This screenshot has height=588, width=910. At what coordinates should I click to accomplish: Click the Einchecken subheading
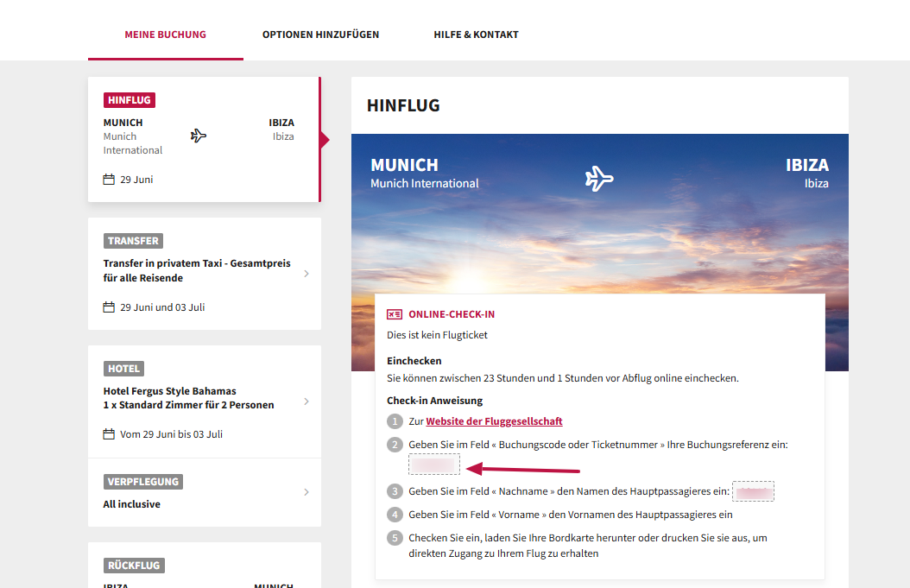tap(414, 361)
